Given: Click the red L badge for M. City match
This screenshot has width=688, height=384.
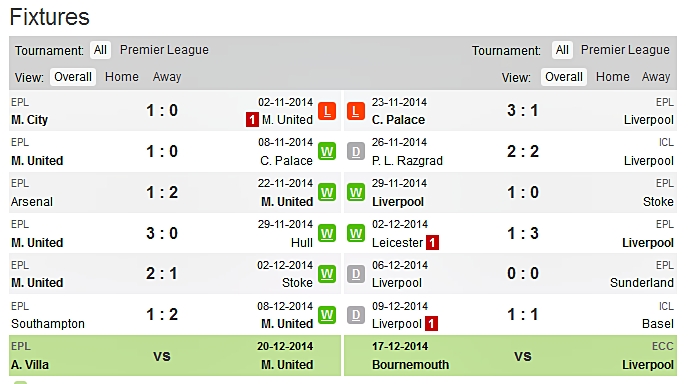Looking at the screenshot, I should (x=327, y=111).
